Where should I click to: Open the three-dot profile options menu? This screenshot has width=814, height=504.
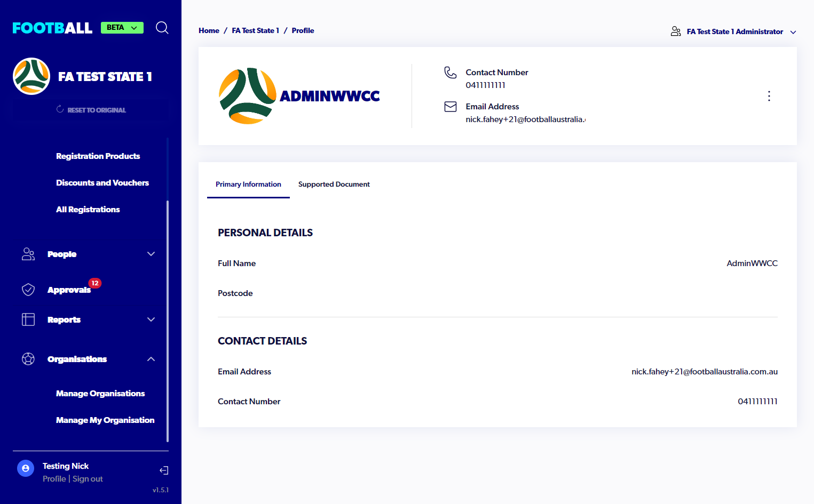tap(769, 96)
